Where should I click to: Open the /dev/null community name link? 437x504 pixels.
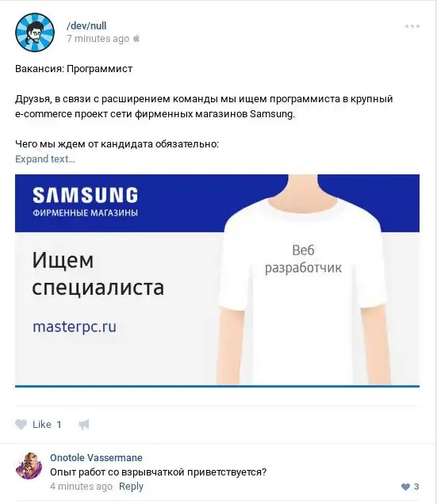(86, 25)
